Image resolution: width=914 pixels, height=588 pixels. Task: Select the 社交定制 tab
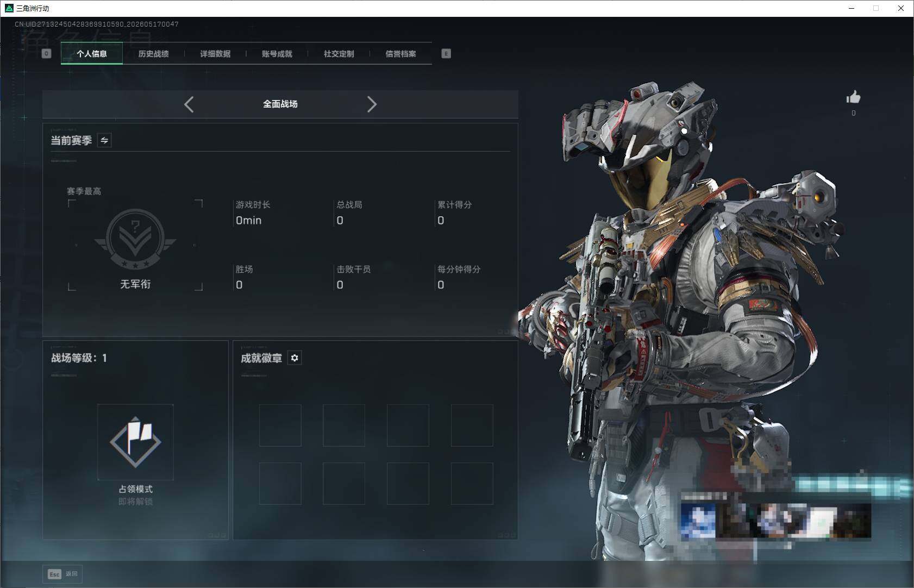click(x=339, y=54)
